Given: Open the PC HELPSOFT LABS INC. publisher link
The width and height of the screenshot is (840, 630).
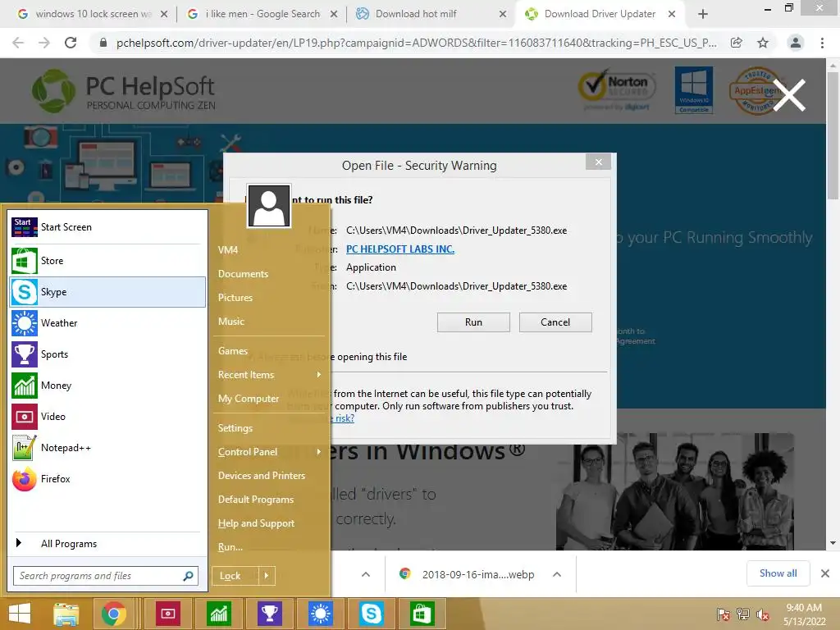Looking at the screenshot, I should click(400, 249).
